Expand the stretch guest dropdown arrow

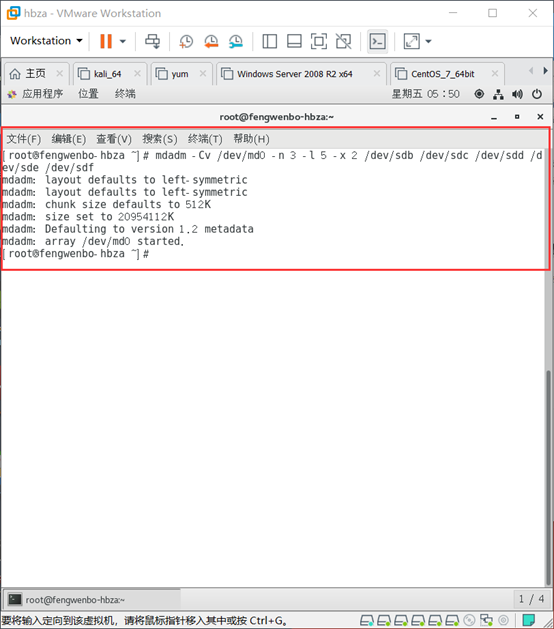428,41
